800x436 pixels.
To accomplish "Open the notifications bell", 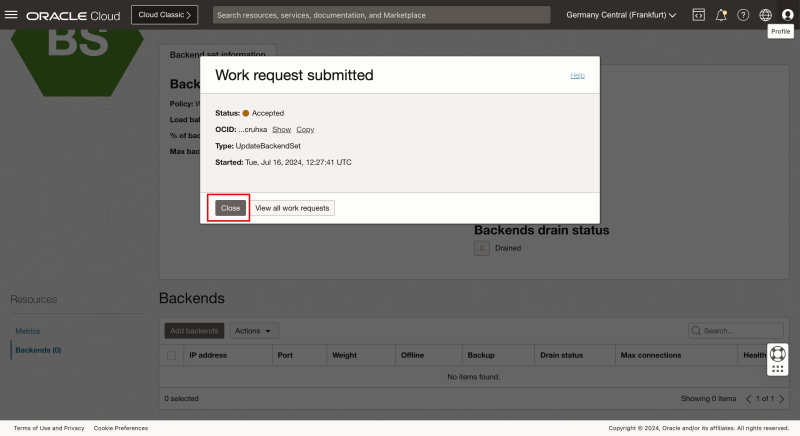I will (721, 15).
